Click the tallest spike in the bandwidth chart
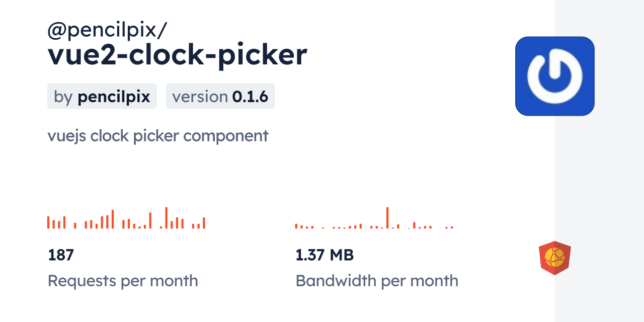 [387, 217]
